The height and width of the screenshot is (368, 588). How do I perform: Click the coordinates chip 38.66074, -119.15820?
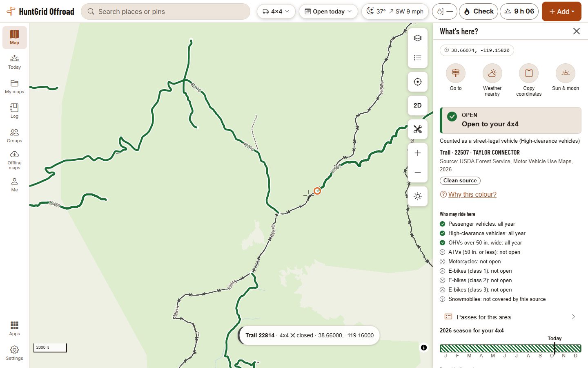pos(477,50)
